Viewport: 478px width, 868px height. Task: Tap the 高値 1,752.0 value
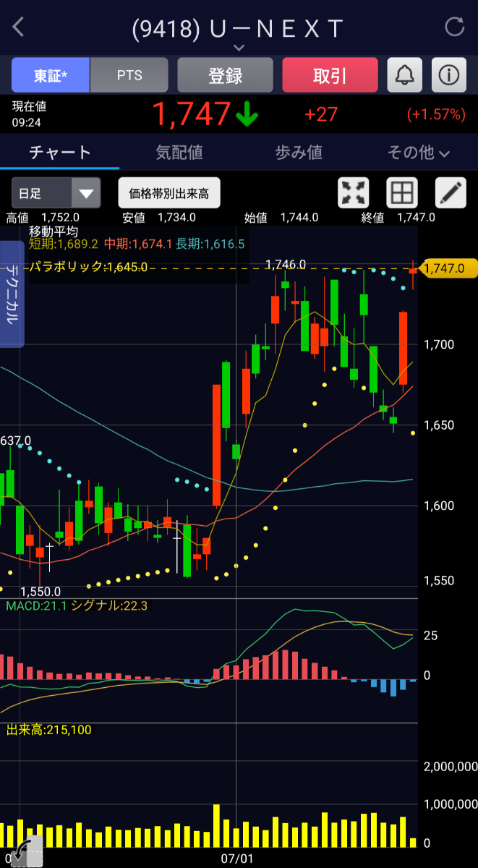point(42,217)
